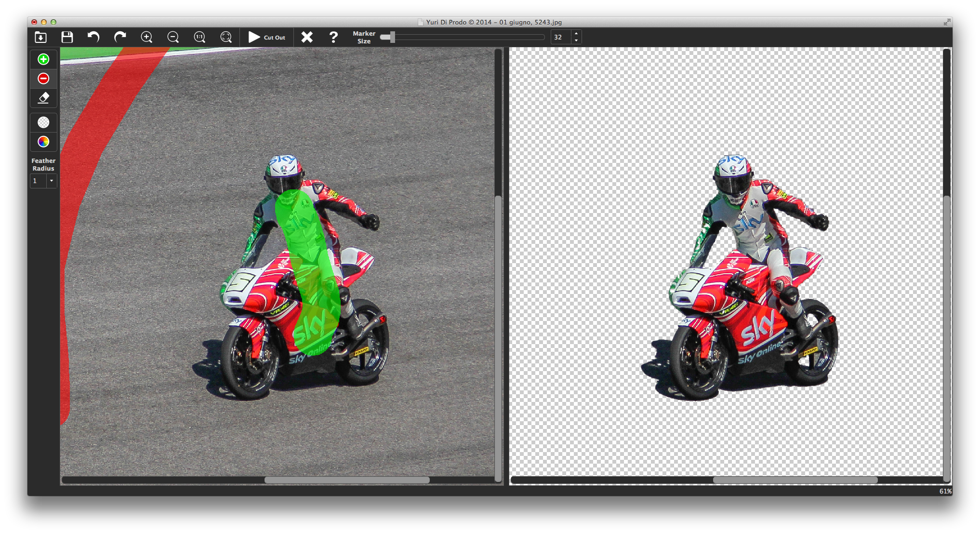This screenshot has height=534, width=980.
Task: Select the red background marker tool
Action: click(x=43, y=79)
